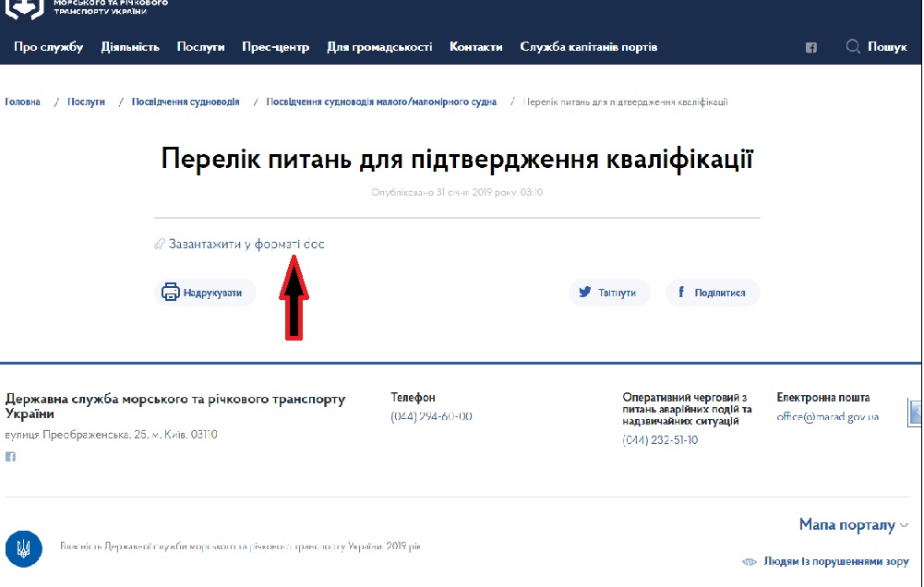Click the Facebook icon under footer address

[11, 457]
